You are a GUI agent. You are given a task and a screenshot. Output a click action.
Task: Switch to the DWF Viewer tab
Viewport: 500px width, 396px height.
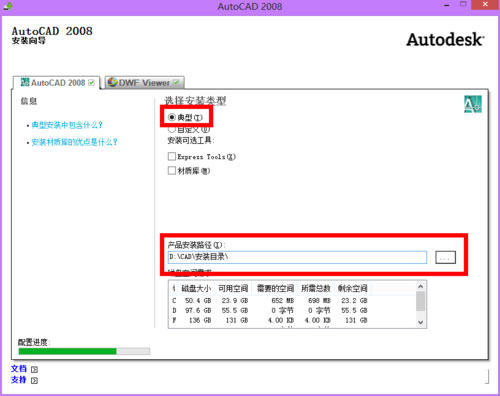pyautogui.click(x=144, y=82)
